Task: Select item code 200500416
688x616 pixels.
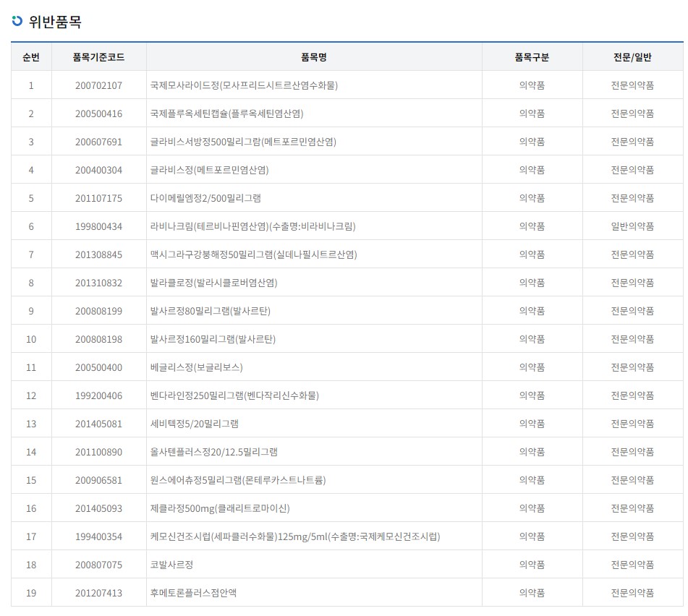Action: pyautogui.click(x=98, y=114)
